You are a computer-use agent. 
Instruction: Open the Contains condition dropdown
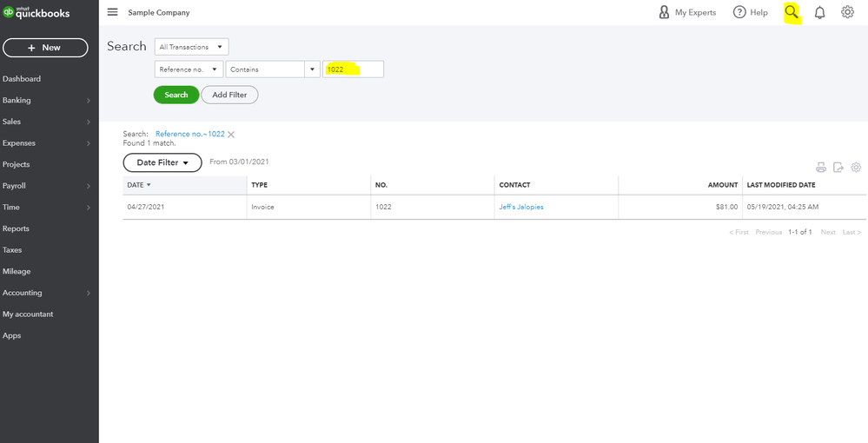274,69
